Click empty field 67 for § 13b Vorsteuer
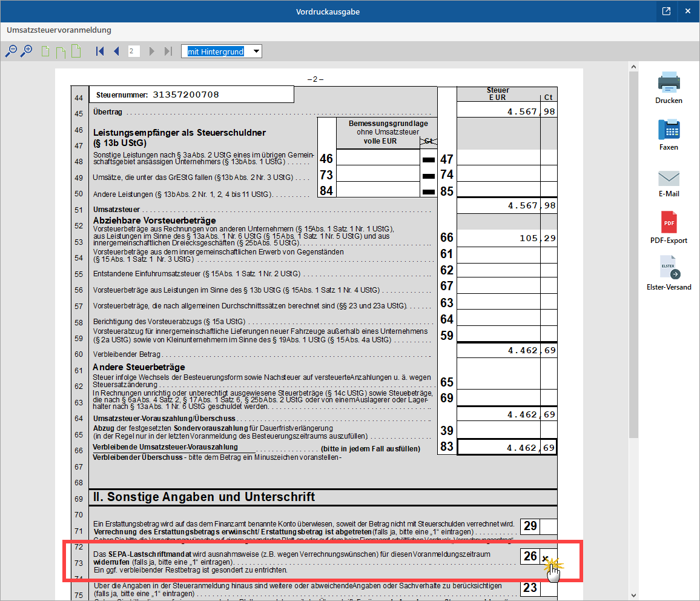The height and width of the screenshot is (601, 700). [x=507, y=286]
